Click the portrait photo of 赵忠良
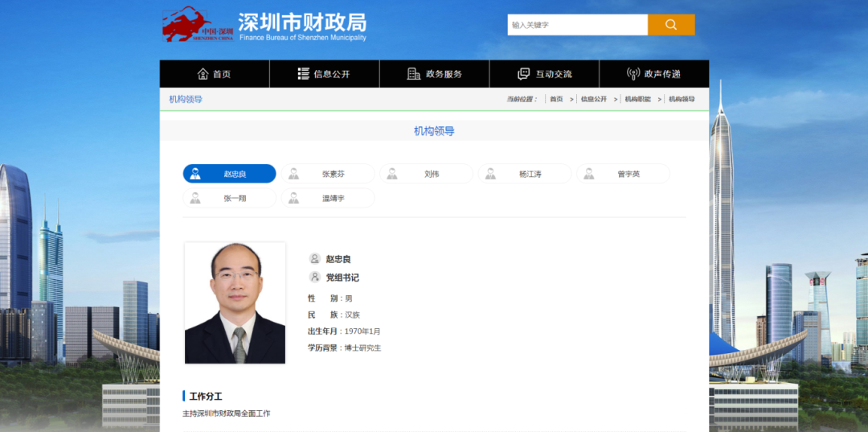This screenshot has height=432, width=868. click(x=235, y=302)
